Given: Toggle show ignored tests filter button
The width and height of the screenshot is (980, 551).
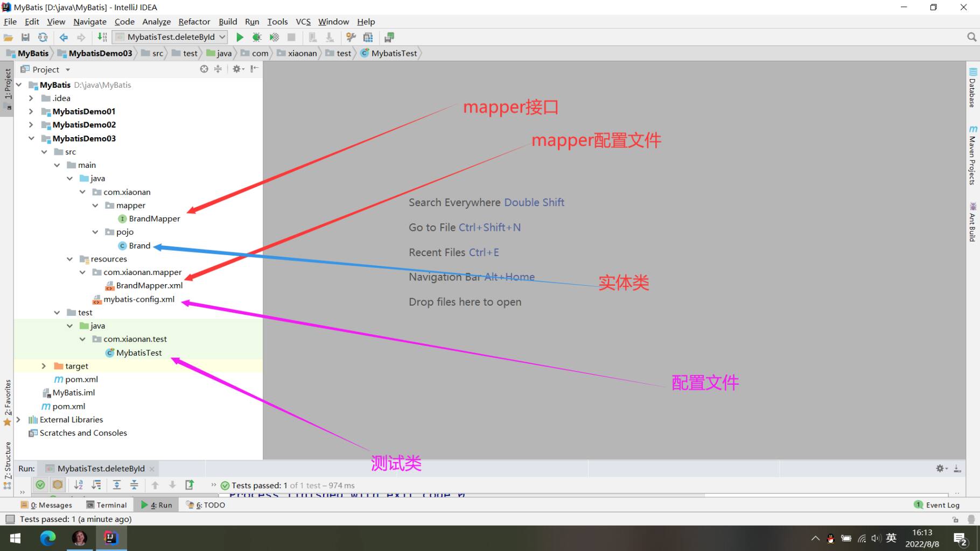Looking at the screenshot, I should pyautogui.click(x=58, y=485).
